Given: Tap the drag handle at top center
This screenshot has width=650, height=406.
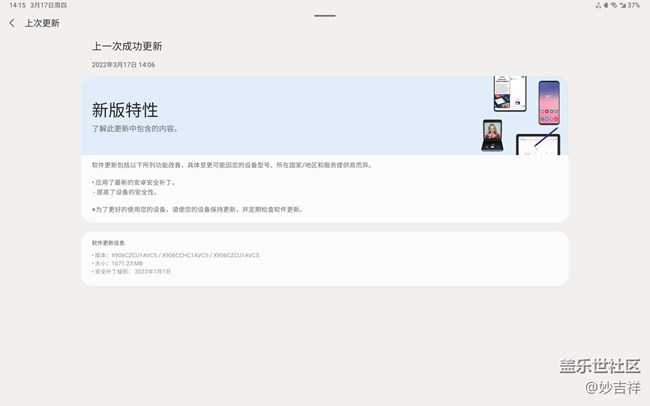Looking at the screenshot, I should point(324,15).
